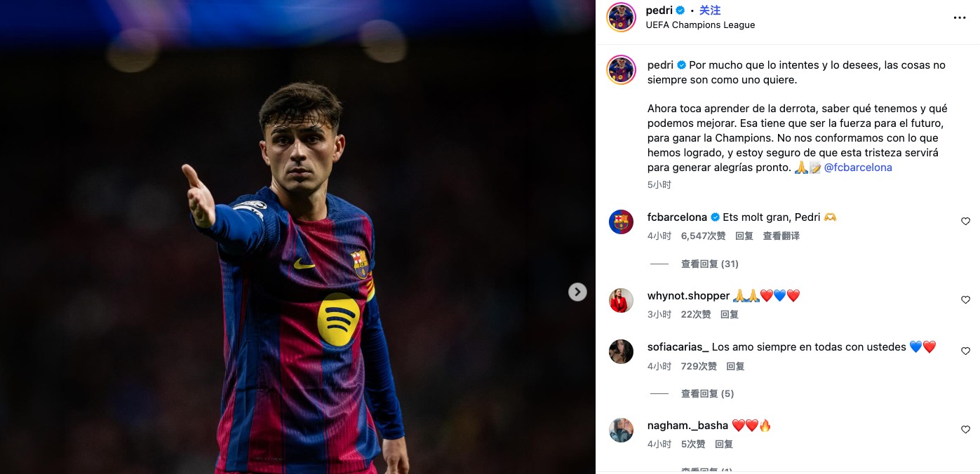This screenshot has width=980, height=474.
Task: Follow pedri using the 关注 button
Action: [x=710, y=11]
